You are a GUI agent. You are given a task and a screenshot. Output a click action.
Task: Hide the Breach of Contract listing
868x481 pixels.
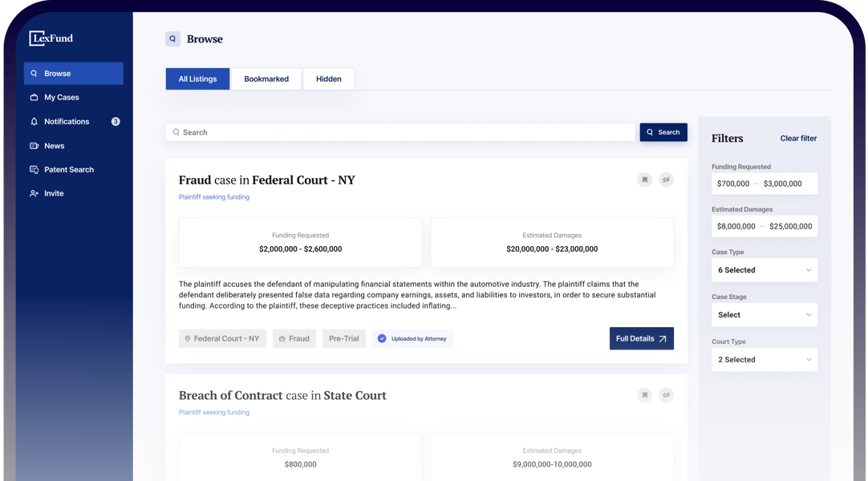[x=666, y=395]
